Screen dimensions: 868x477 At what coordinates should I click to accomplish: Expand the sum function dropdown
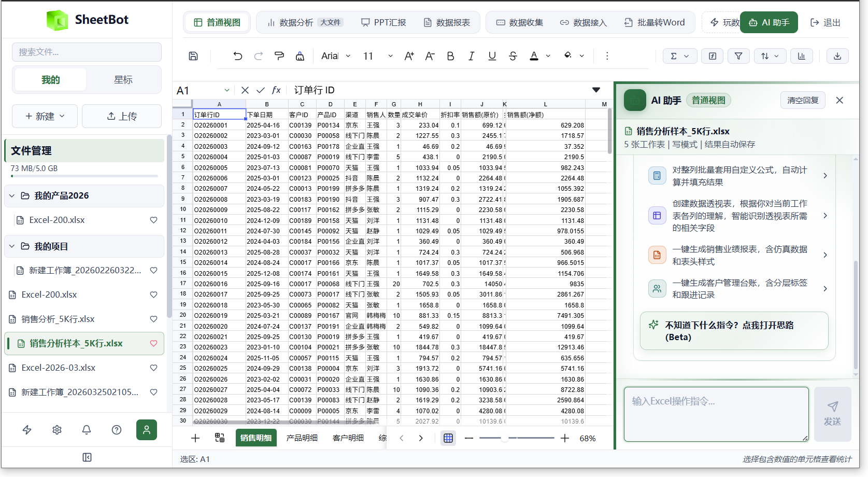pos(680,56)
